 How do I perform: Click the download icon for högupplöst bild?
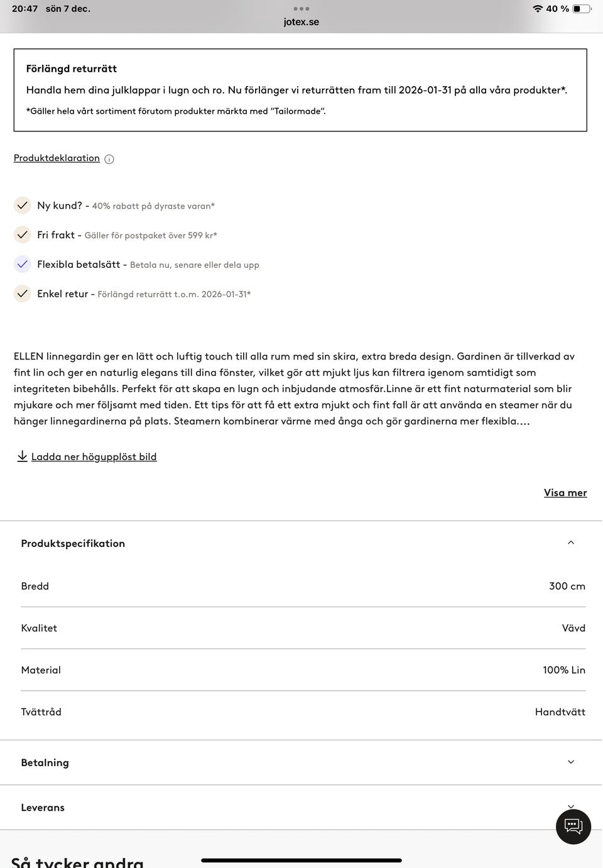(x=22, y=456)
